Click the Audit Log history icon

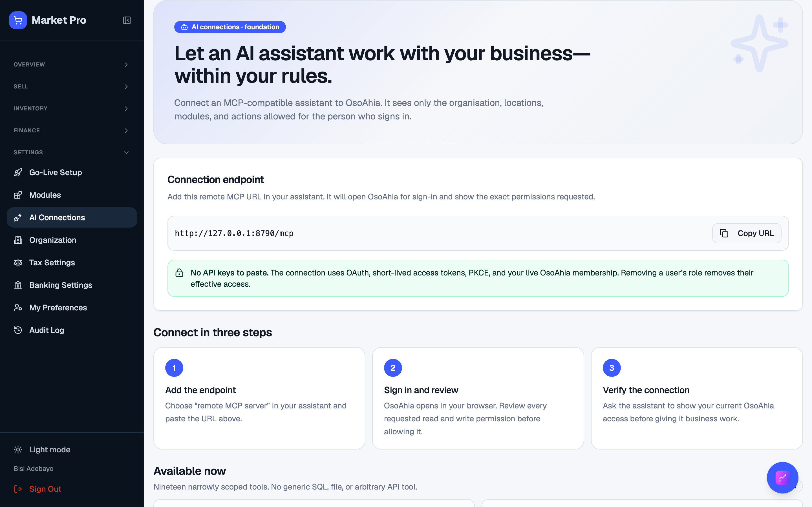[x=18, y=330]
